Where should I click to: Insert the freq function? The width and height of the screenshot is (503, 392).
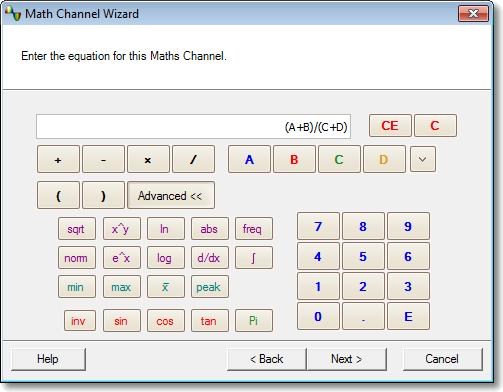[x=254, y=229]
